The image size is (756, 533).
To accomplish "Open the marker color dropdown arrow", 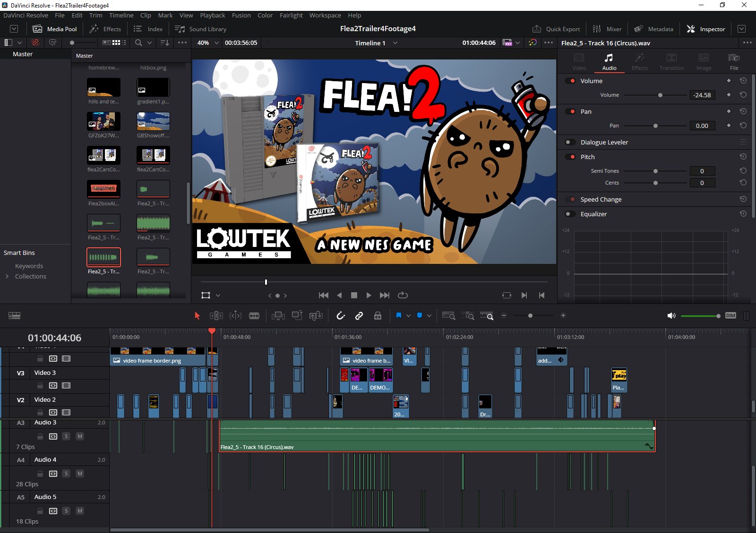I will [429, 315].
